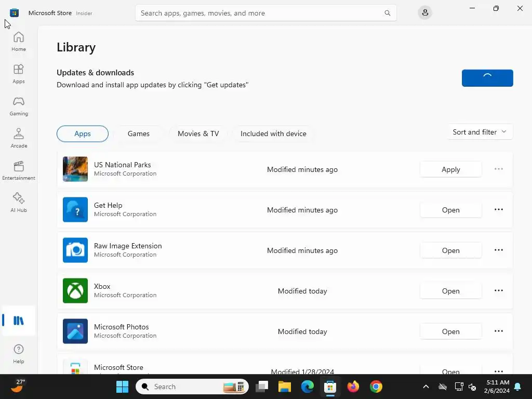
Task: Open more options for Raw Image Extension
Action: (498, 250)
